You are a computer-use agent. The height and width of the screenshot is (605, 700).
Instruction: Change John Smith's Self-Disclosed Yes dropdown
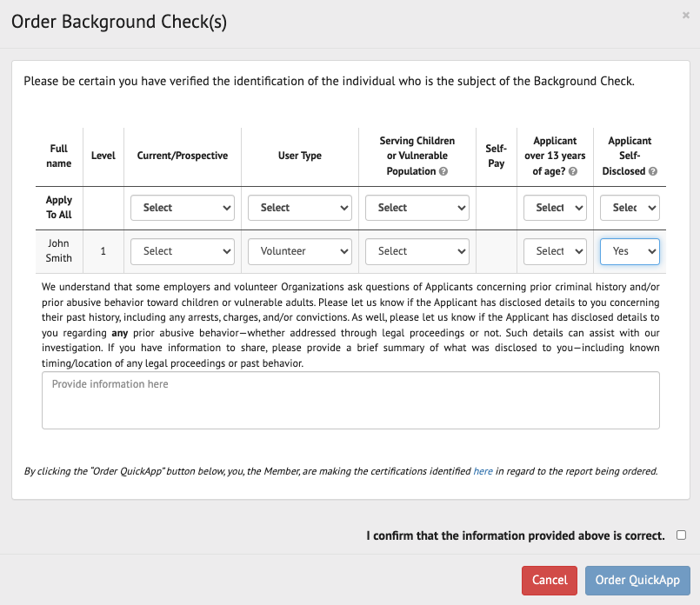[x=630, y=251]
